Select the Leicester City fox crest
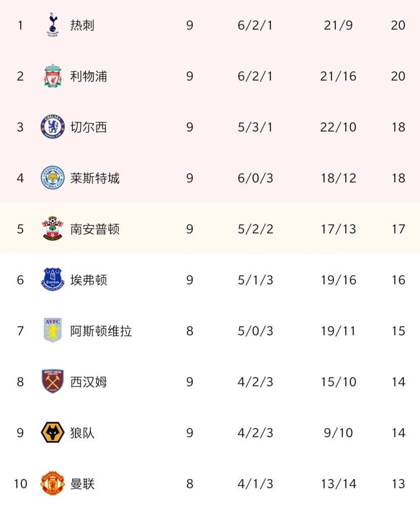This screenshot has width=420, height=506. pyautogui.click(x=53, y=178)
